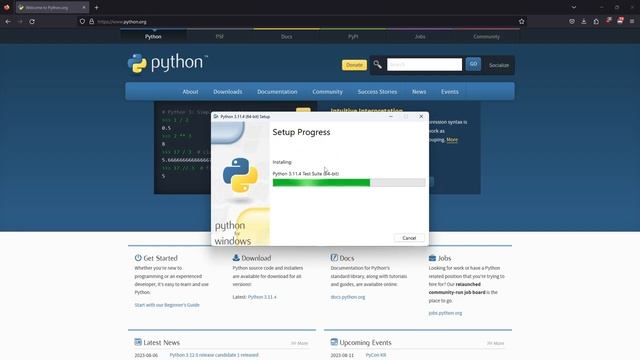This screenshot has height=360, width=640.
Task: Open the News menu item
Action: [x=419, y=91]
